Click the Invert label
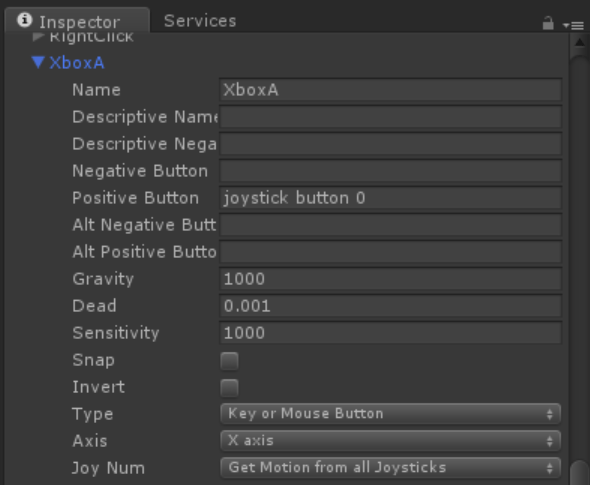 click(98, 387)
